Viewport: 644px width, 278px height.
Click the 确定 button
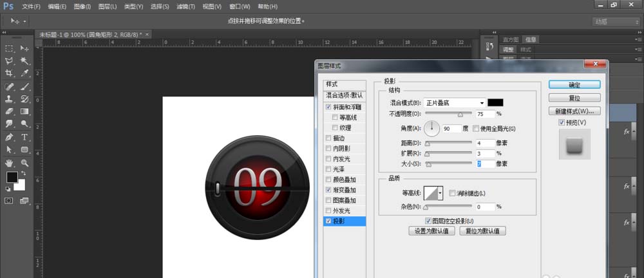click(574, 85)
